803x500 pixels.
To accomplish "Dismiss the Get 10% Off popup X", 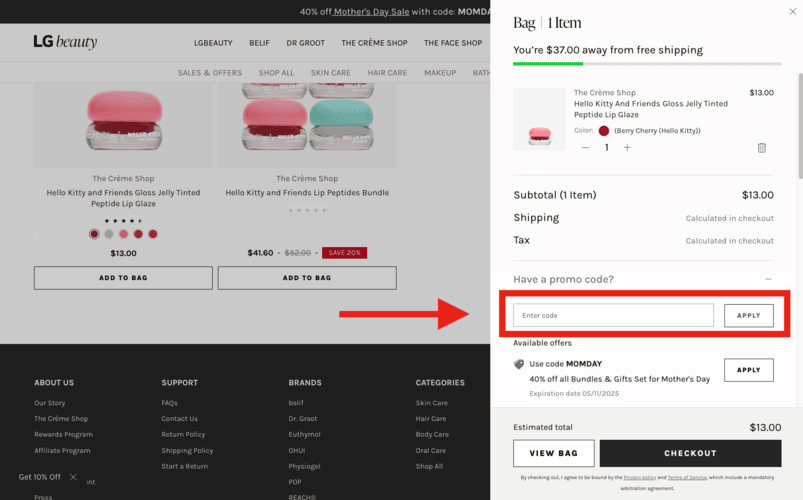I will tap(73, 477).
